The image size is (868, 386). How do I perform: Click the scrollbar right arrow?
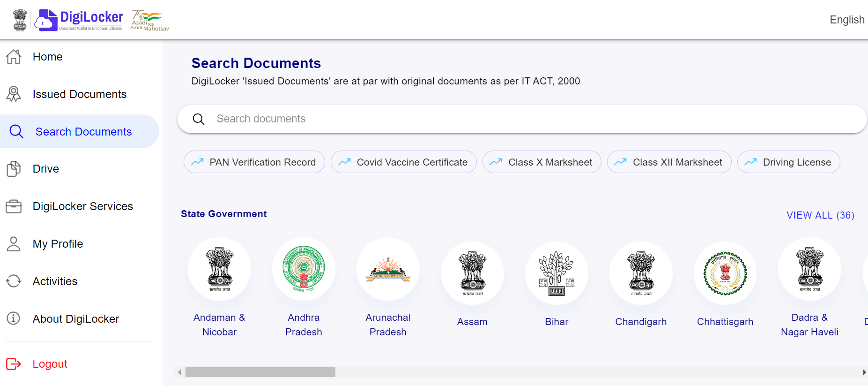(864, 372)
